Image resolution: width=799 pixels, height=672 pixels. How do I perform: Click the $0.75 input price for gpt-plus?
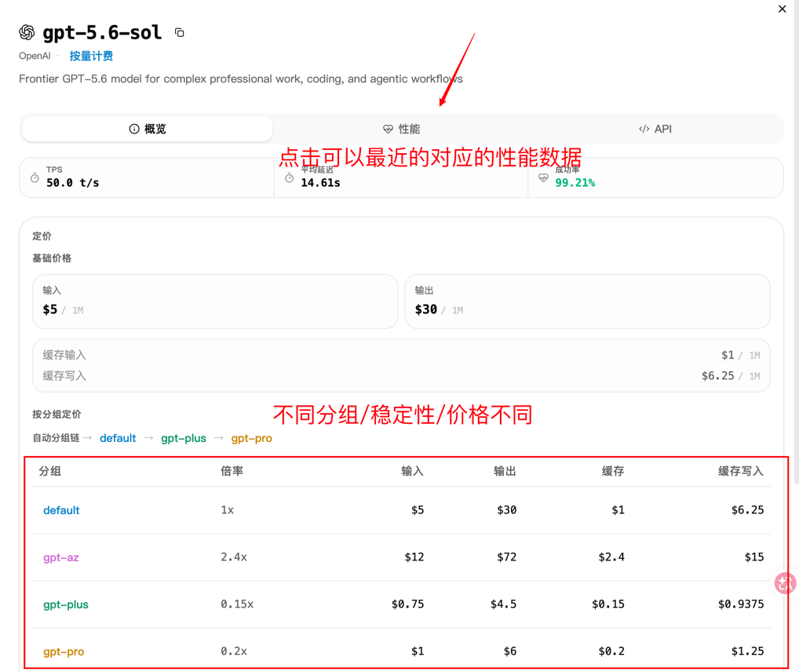(x=407, y=604)
